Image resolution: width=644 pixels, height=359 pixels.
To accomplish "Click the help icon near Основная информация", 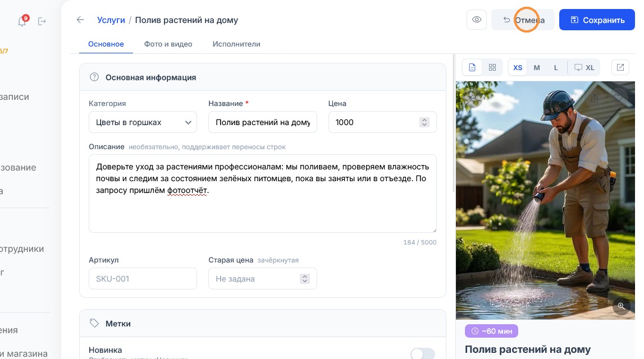I will [94, 77].
